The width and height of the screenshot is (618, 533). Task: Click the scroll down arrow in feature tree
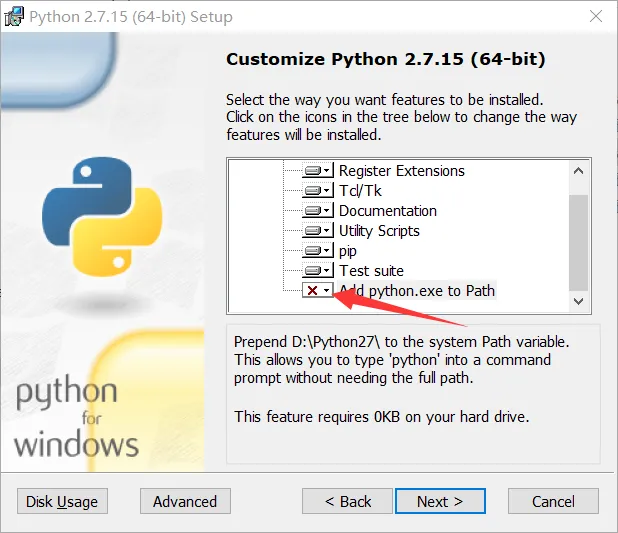coord(579,300)
